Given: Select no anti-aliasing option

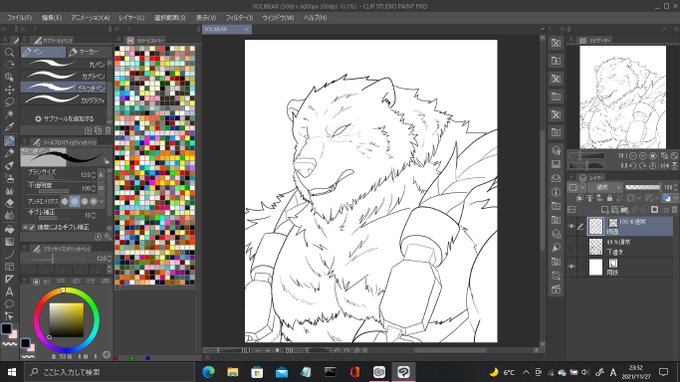Looking at the screenshot, I should click(65, 201).
